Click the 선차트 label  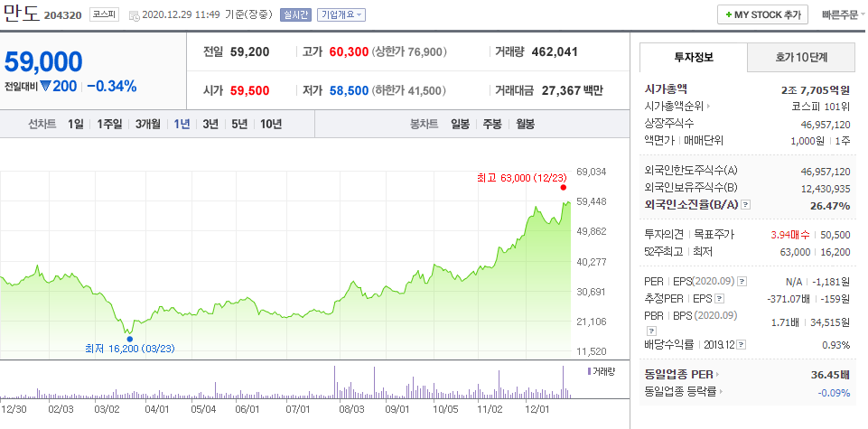point(42,124)
